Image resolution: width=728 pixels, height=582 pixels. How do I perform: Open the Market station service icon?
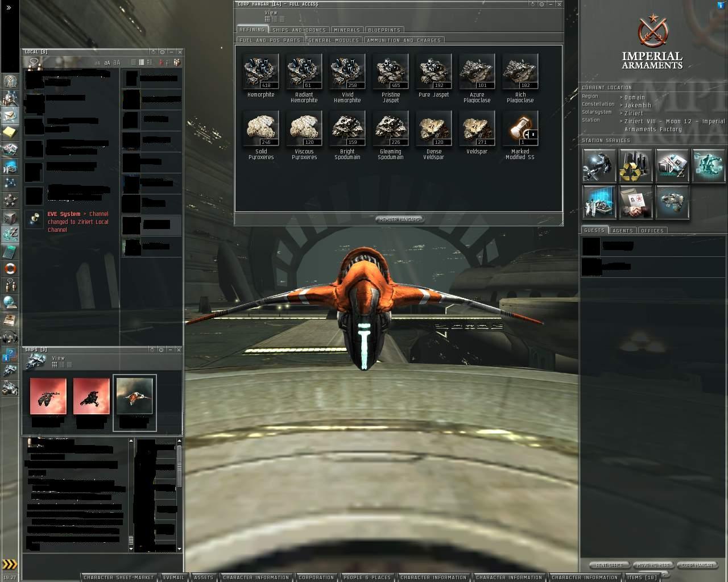(x=672, y=165)
